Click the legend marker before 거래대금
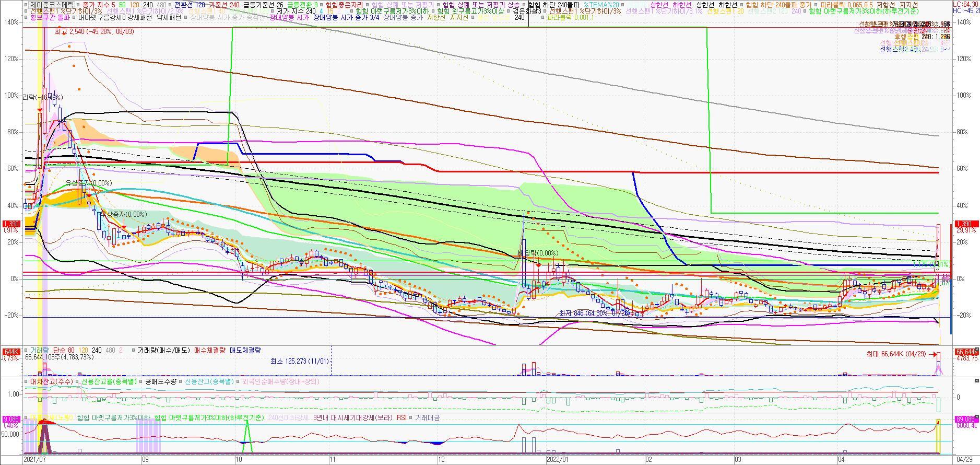The width and height of the screenshot is (980, 465). coord(411,417)
